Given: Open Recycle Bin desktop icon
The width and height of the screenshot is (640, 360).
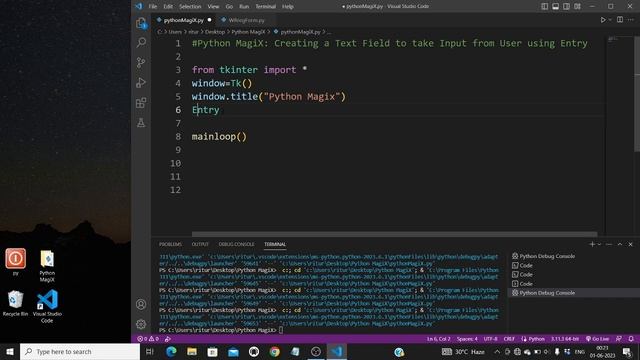Looking at the screenshot, I should 16,303.
